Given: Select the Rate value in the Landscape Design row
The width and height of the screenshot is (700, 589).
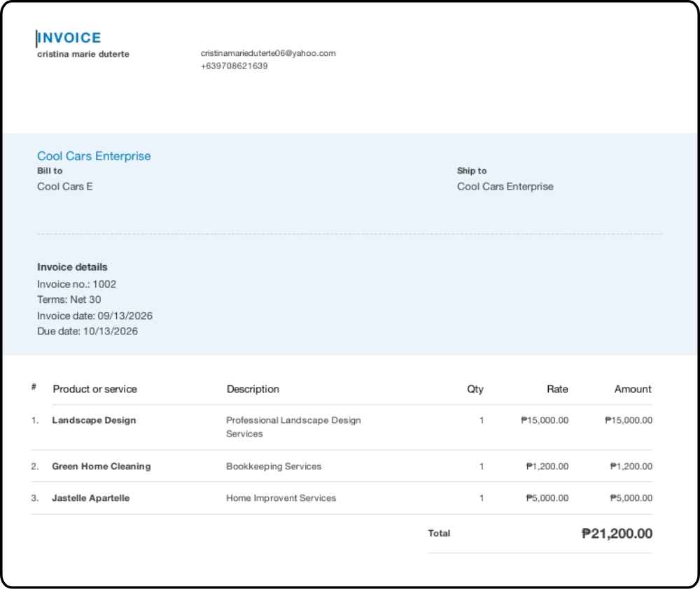Looking at the screenshot, I should [x=545, y=420].
